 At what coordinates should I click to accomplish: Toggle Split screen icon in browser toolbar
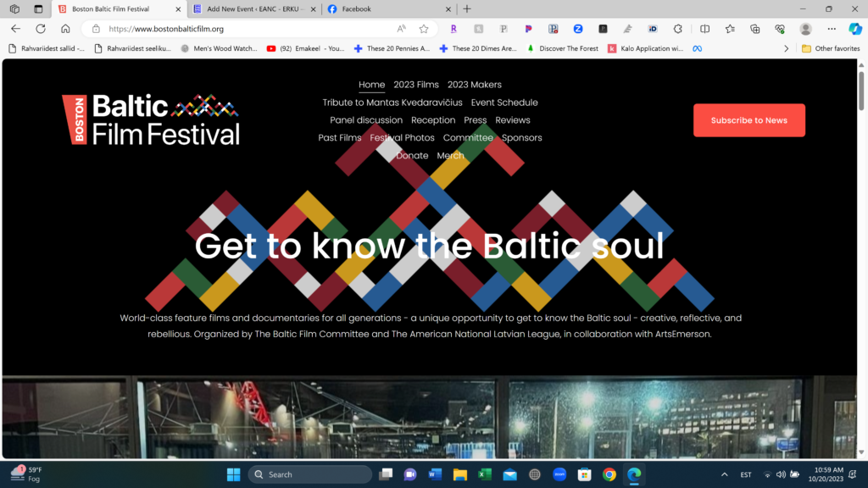(705, 29)
